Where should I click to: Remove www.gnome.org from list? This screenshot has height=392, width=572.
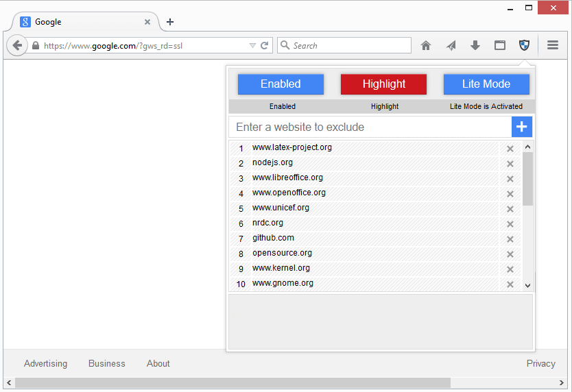pyautogui.click(x=510, y=284)
